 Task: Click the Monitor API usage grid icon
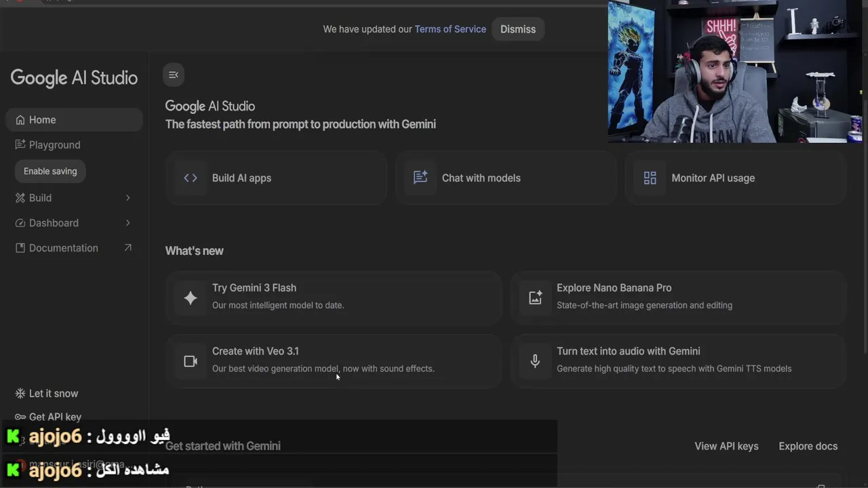pos(650,178)
